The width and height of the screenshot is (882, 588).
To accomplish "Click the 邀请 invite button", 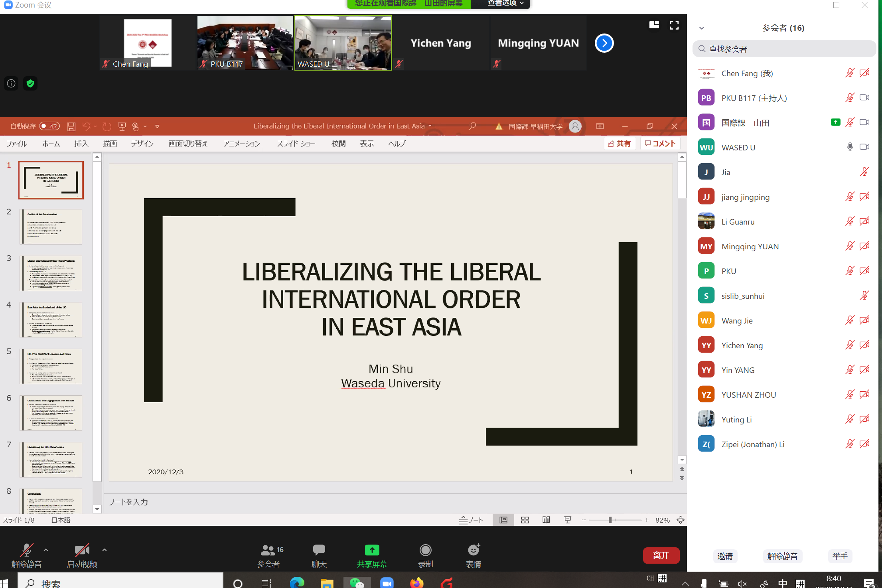I will click(x=725, y=556).
